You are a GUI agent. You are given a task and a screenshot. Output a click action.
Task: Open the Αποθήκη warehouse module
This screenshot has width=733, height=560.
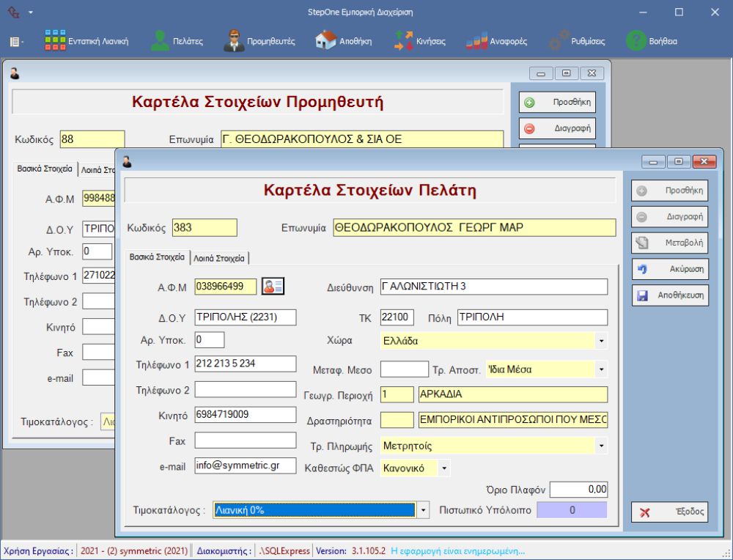(344, 42)
